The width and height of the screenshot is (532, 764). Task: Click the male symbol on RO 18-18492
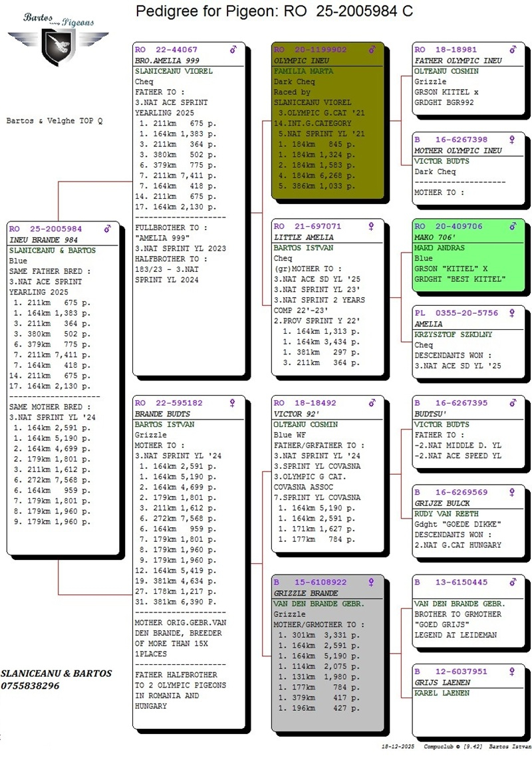pyautogui.click(x=372, y=403)
